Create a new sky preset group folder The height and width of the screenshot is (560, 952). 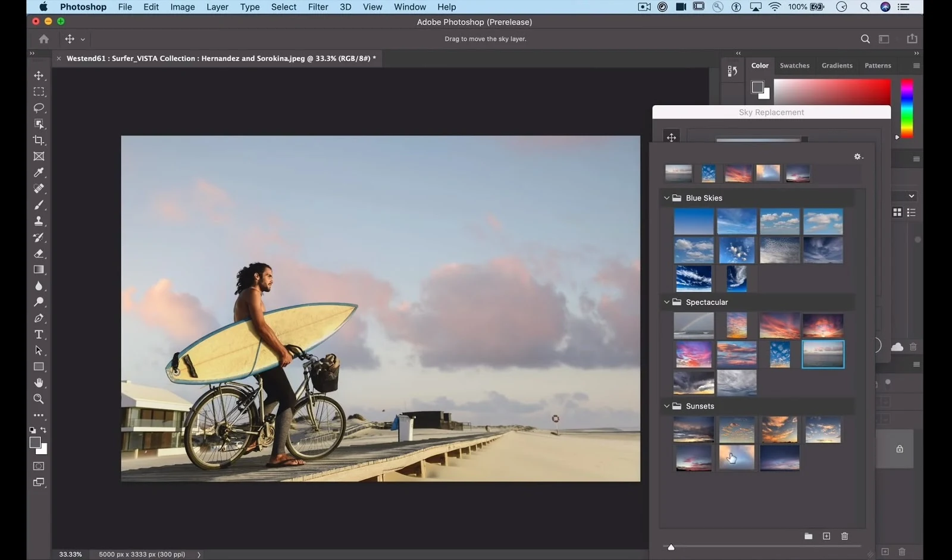click(808, 536)
